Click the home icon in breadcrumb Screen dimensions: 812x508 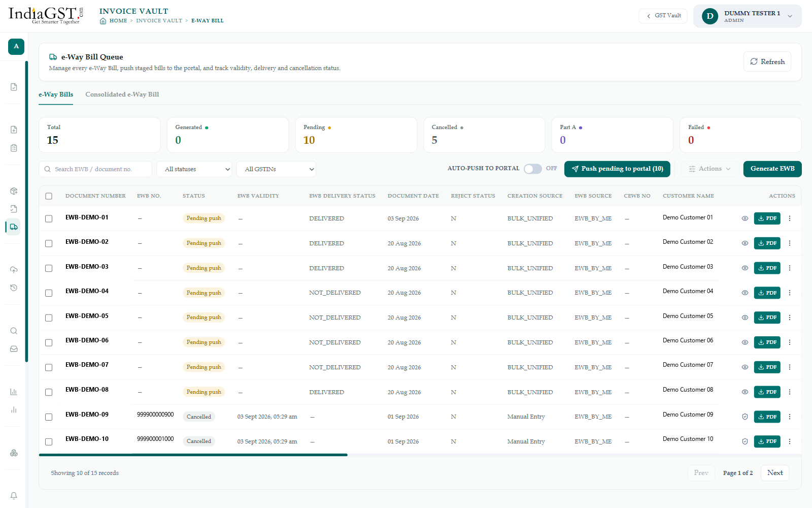coord(103,21)
